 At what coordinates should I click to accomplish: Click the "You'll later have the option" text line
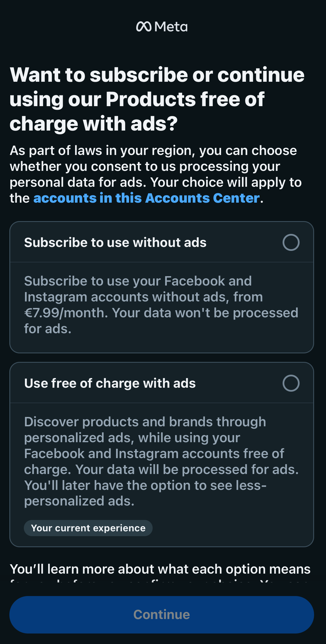[x=145, y=486]
